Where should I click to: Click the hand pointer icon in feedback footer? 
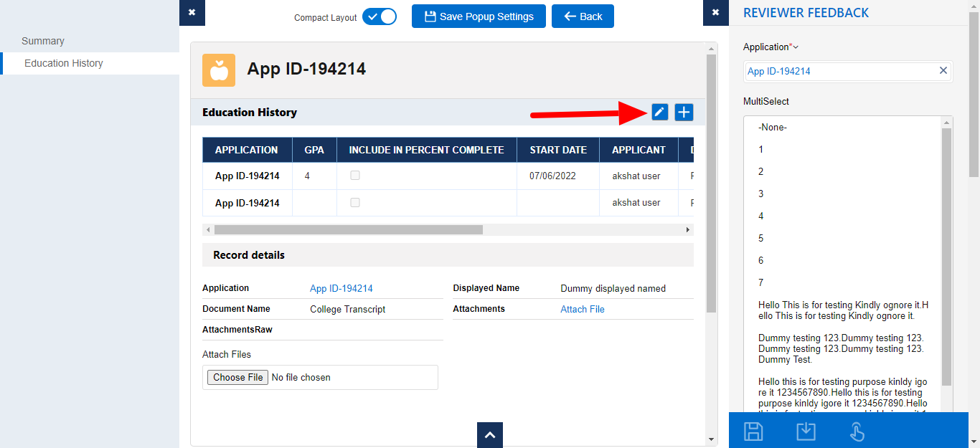tap(857, 431)
